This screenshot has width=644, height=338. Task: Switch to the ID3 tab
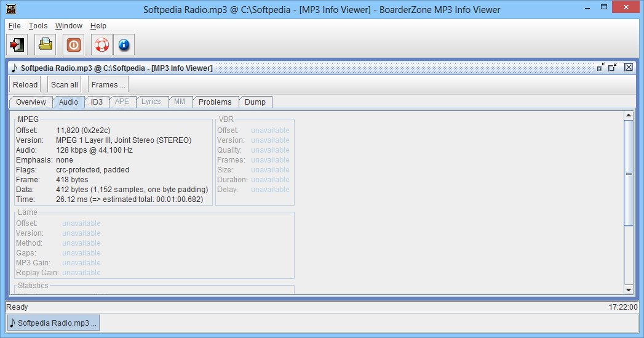pyautogui.click(x=97, y=102)
